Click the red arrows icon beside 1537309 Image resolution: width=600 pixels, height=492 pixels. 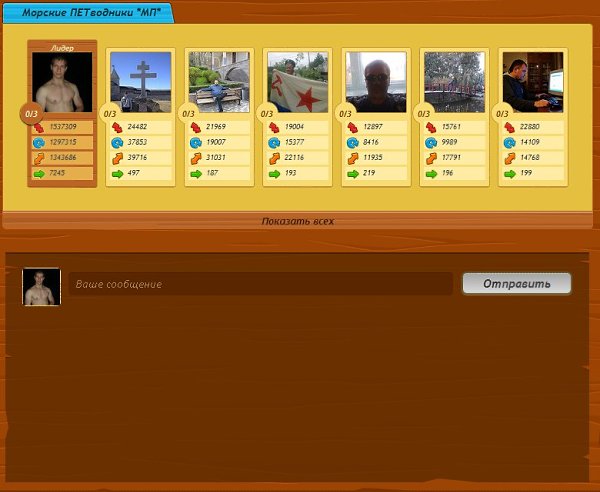(39, 127)
